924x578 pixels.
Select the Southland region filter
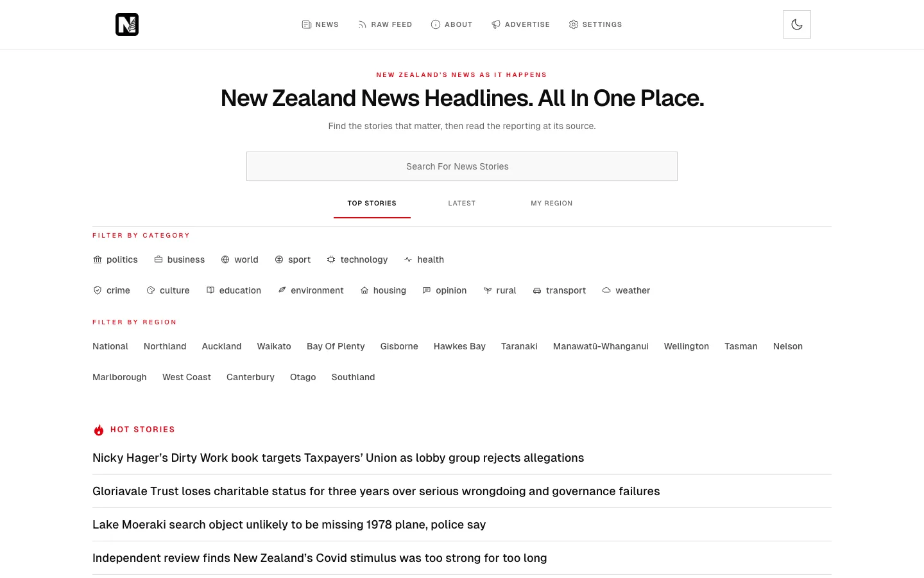click(353, 377)
